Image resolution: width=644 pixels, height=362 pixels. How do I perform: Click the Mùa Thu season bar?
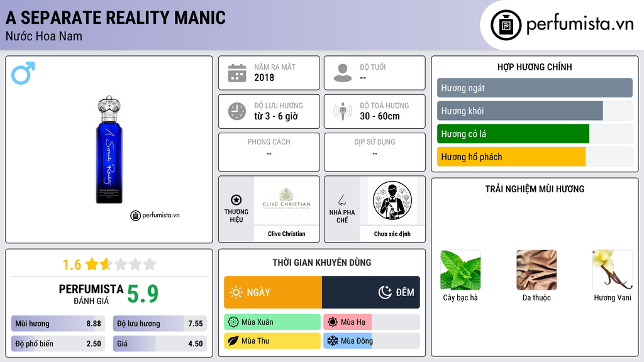(272, 341)
